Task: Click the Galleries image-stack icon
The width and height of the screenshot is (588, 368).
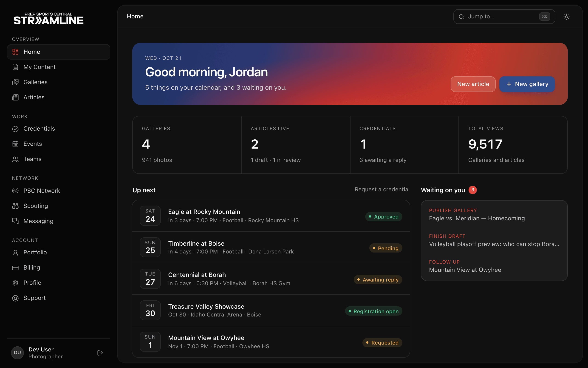Action: 15,82
